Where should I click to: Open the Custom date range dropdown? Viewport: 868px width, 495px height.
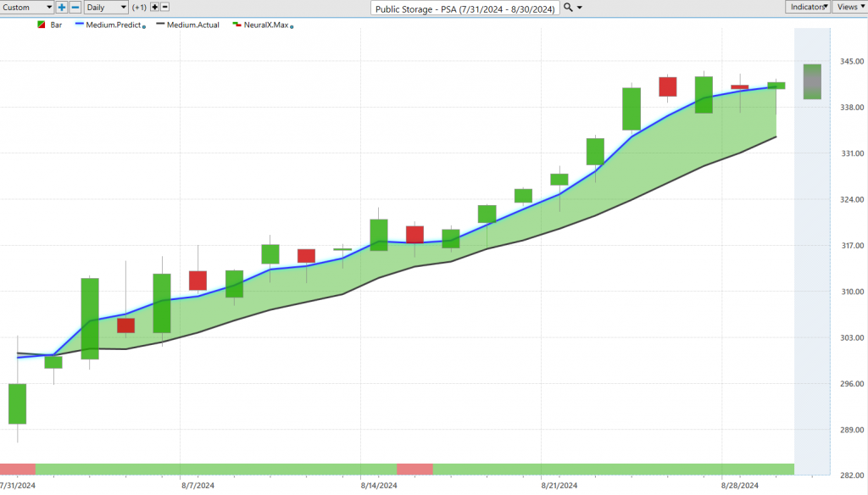(26, 7)
